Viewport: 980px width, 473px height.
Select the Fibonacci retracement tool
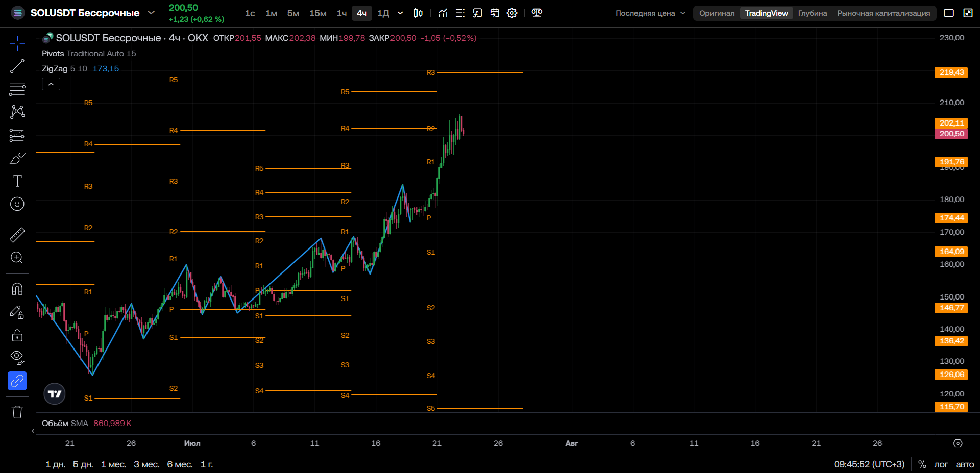[17, 89]
